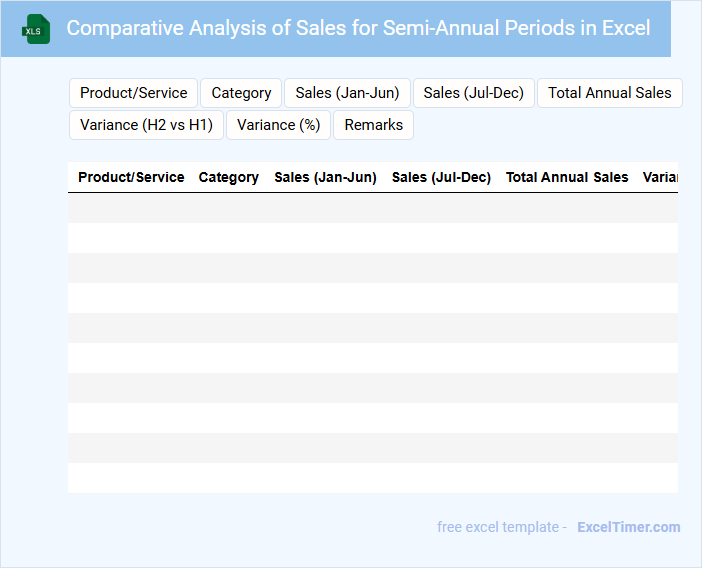The image size is (702, 568).
Task: Click the page title heading text
Action: (x=358, y=28)
